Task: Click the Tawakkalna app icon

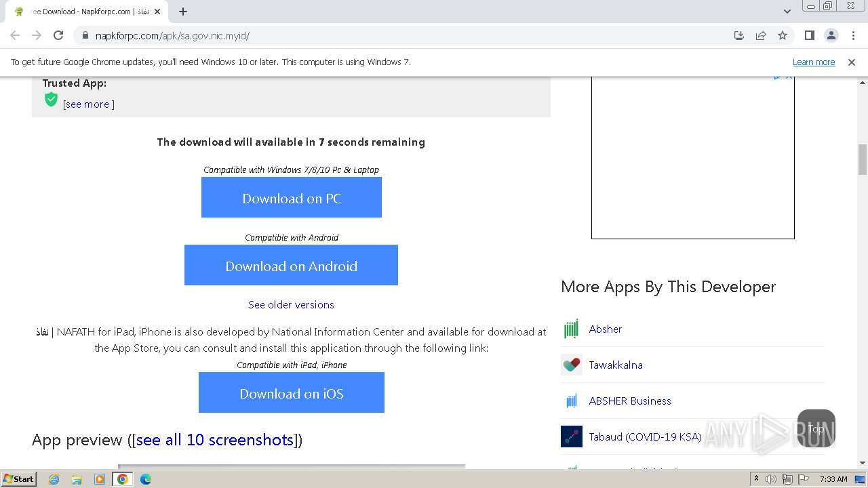Action: point(572,365)
